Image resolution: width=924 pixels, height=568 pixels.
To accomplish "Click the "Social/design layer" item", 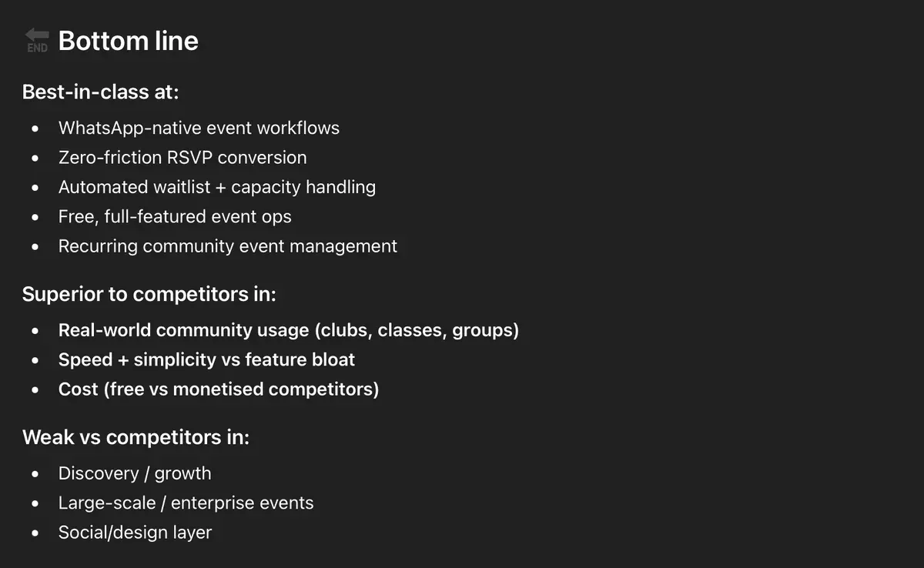I will coord(135,533).
